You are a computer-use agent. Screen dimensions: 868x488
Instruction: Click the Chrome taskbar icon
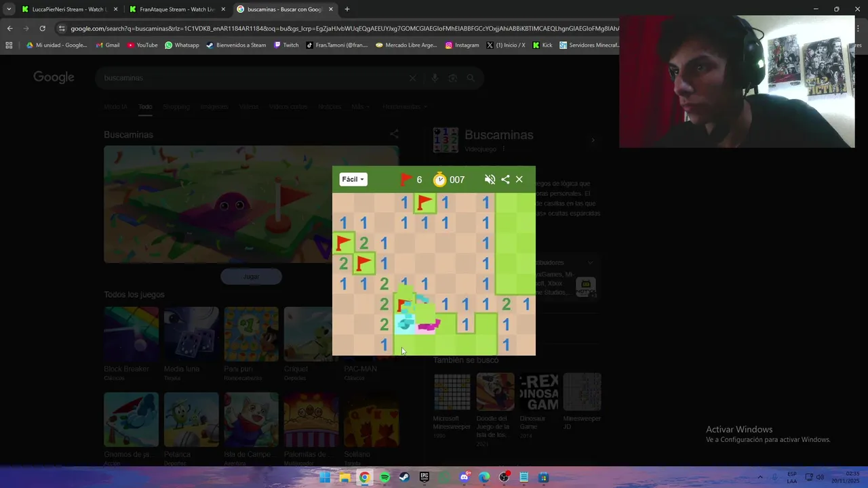[364, 477]
